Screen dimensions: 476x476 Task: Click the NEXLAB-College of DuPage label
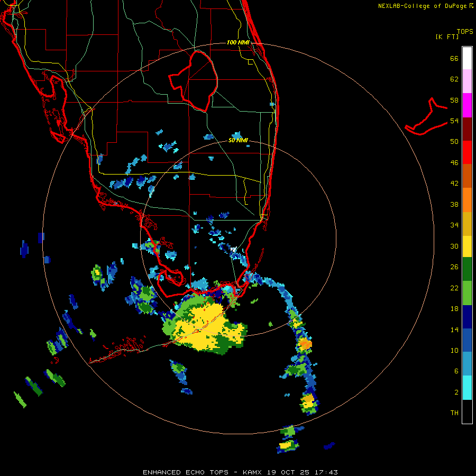[423, 6]
